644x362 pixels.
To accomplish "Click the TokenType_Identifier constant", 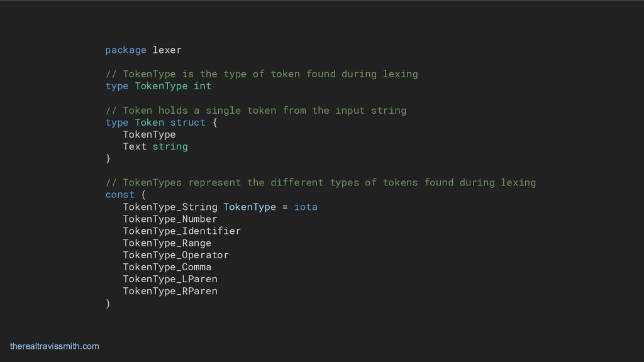I will pos(182,231).
